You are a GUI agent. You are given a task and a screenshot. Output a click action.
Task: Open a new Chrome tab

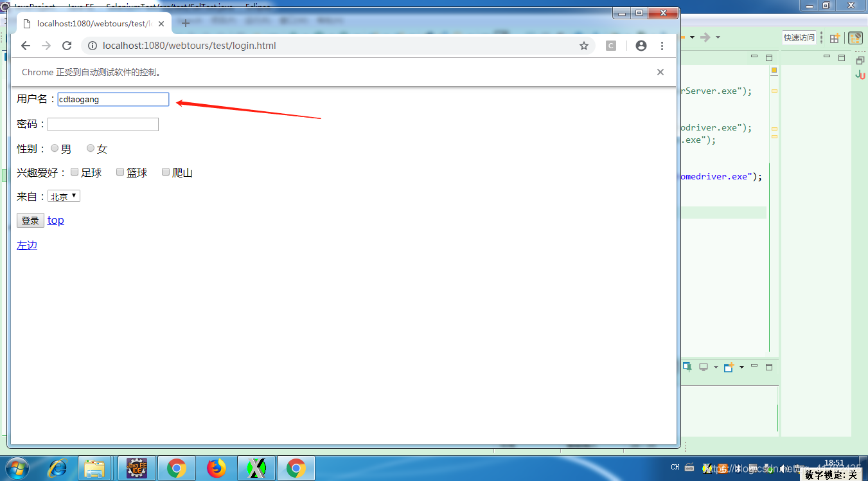coord(186,24)
